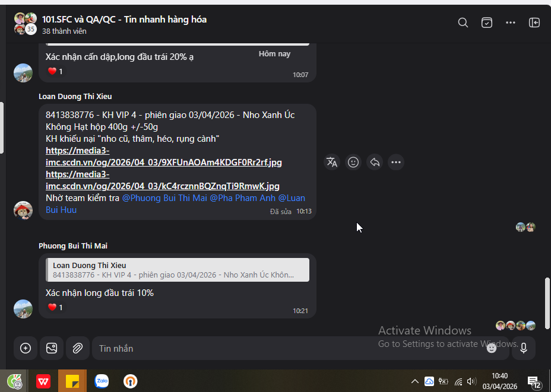
Task: Open search in conversation
Action: point(463,23)
